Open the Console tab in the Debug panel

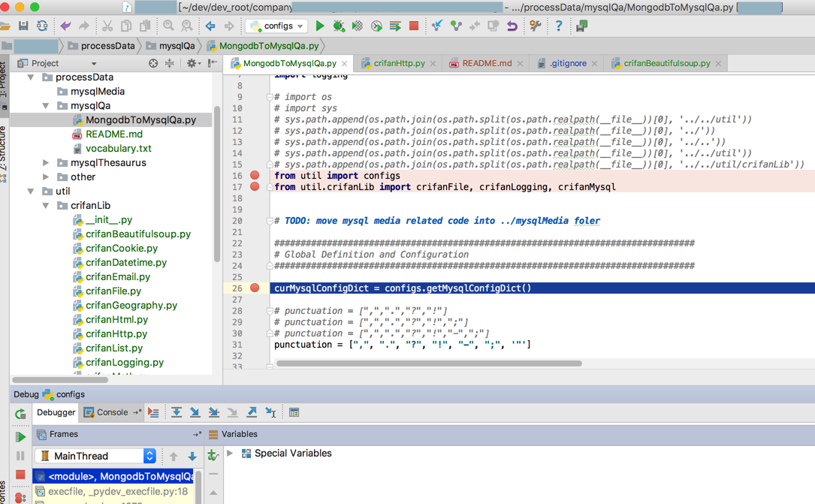pos(111,412)
